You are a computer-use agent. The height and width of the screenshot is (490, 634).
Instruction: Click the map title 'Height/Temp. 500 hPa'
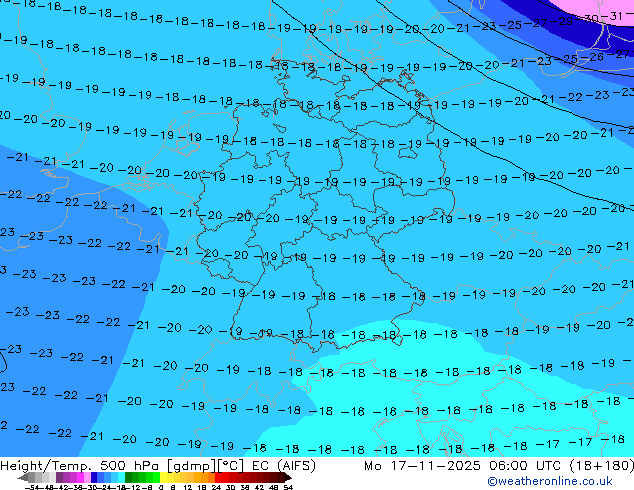click(80, 466)
